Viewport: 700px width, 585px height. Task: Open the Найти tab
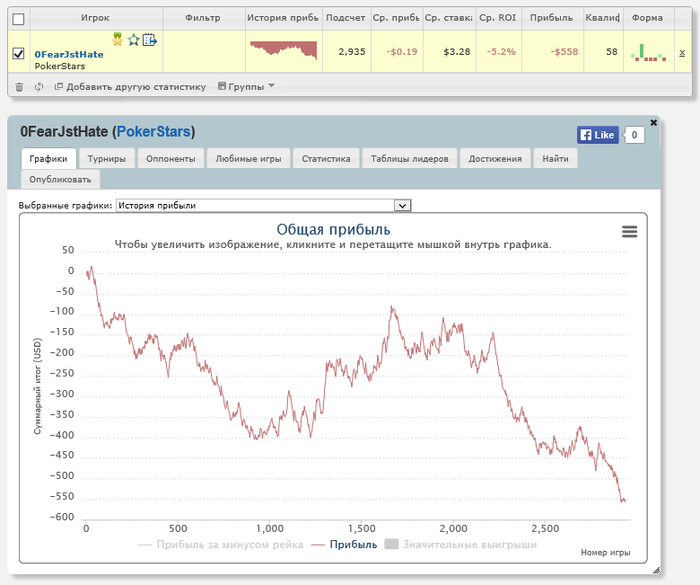pyautogui.click(x=555, y=159)
